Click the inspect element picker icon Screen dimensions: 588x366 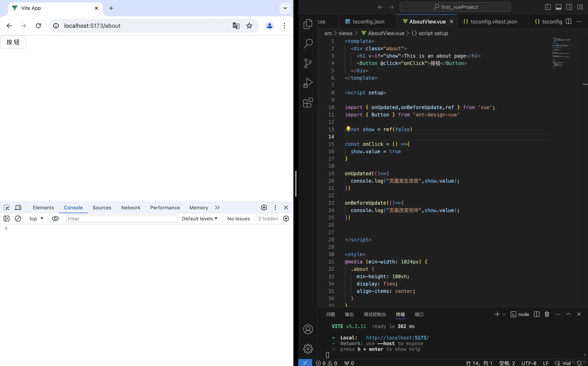7,208
